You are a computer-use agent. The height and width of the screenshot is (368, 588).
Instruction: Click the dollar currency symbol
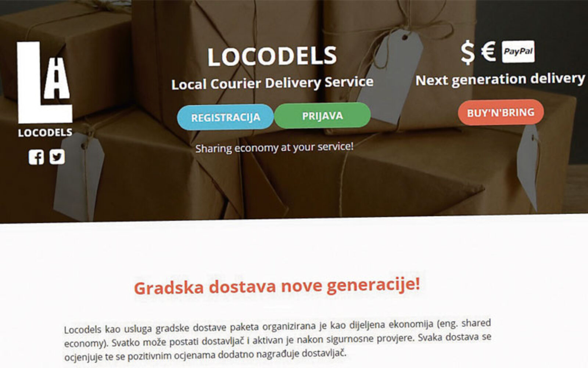coord(468,52)
